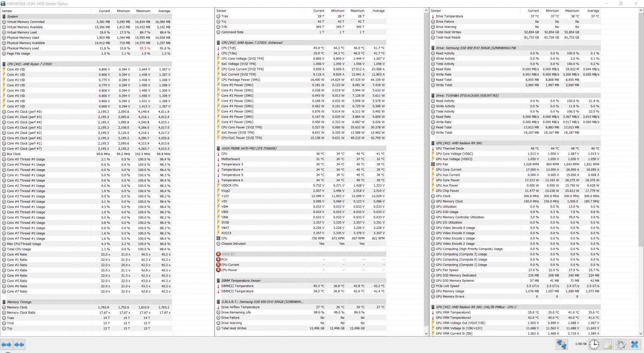Select the GPU [#0]: AMD Radeon R9 390: header

pyautogui.click(x=515, y=143)
